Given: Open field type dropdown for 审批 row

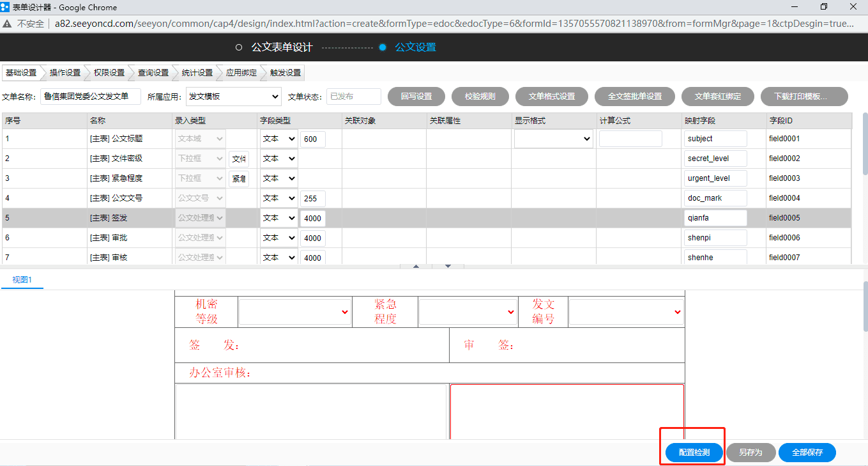Looking at the screenshot, I should tap(278, 238).
